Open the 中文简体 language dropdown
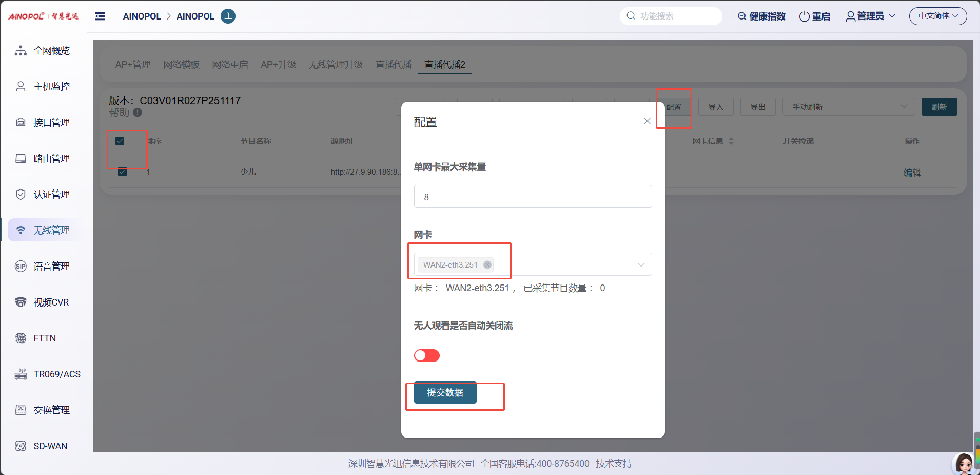 [x=937, y=16]
